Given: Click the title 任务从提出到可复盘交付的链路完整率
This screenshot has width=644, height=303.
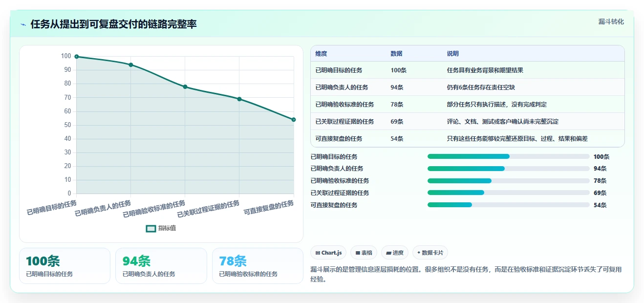Looking at the screenshot, I should (x=114, y=24).
